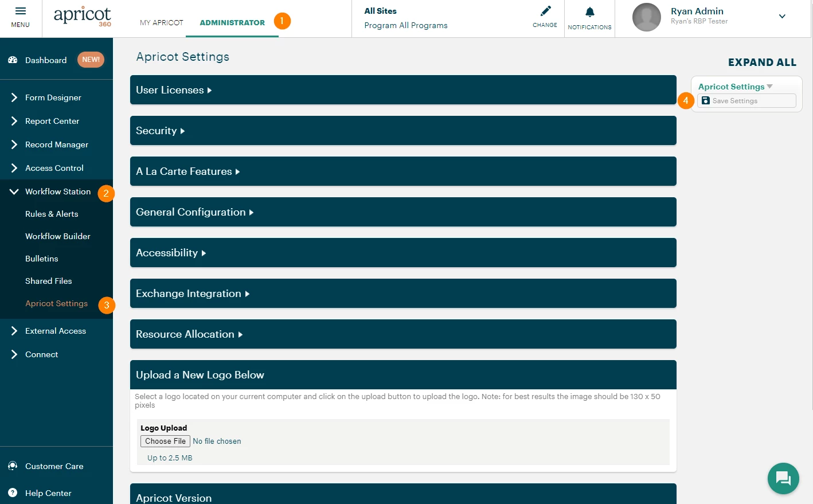Viewport: 813px width, 504px height.
Task: Open Workflow Builder
Action: pos(58,236)
